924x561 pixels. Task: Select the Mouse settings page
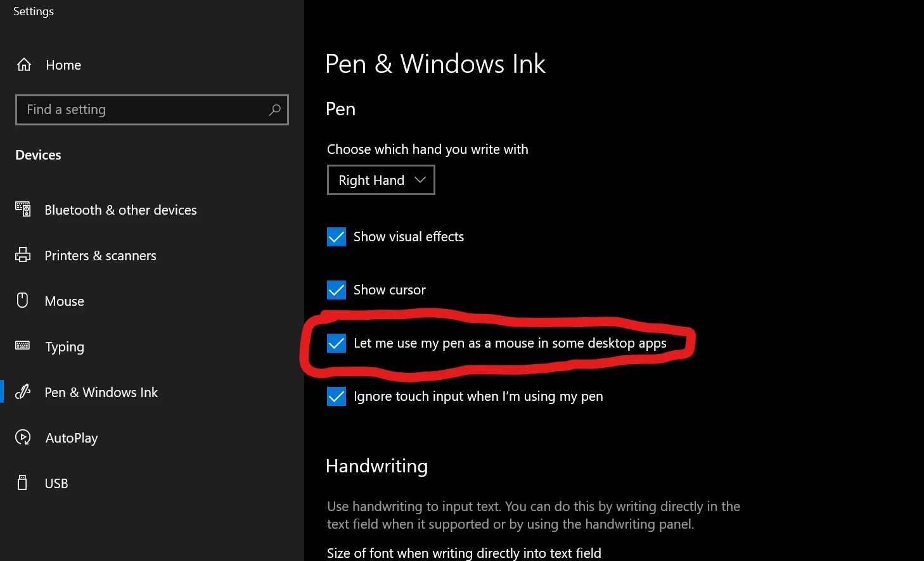(64, 301)
